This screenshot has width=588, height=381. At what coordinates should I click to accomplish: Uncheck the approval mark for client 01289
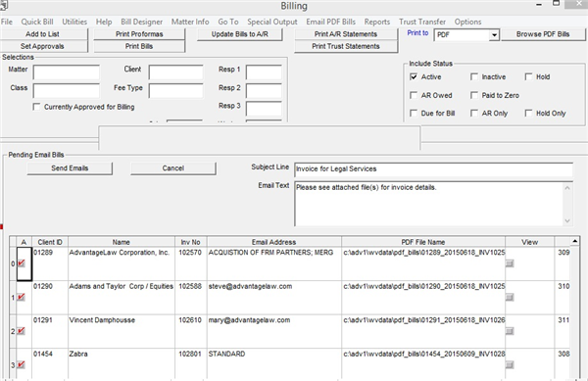point(22,263)
